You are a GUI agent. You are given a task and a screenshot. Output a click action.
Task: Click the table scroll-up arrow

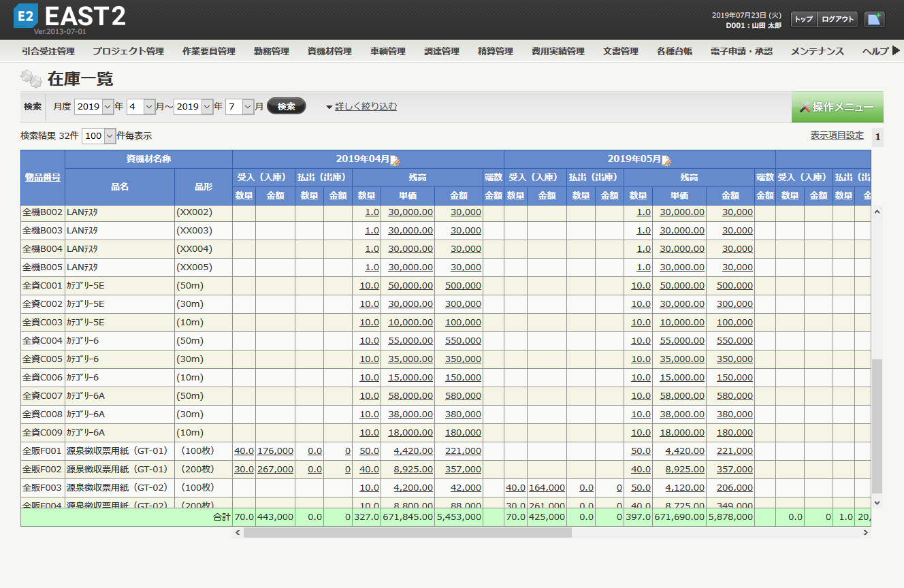pos(877,212)
